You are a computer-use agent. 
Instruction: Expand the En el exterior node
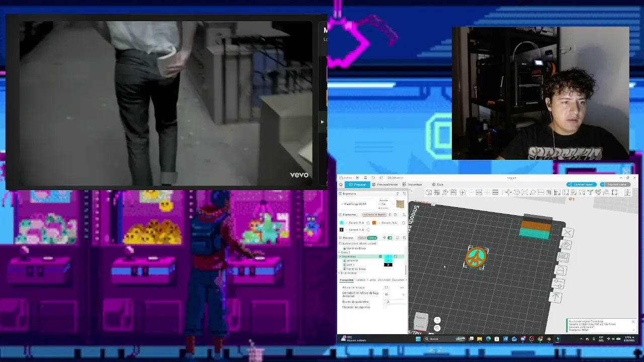[x=340, y=273]
